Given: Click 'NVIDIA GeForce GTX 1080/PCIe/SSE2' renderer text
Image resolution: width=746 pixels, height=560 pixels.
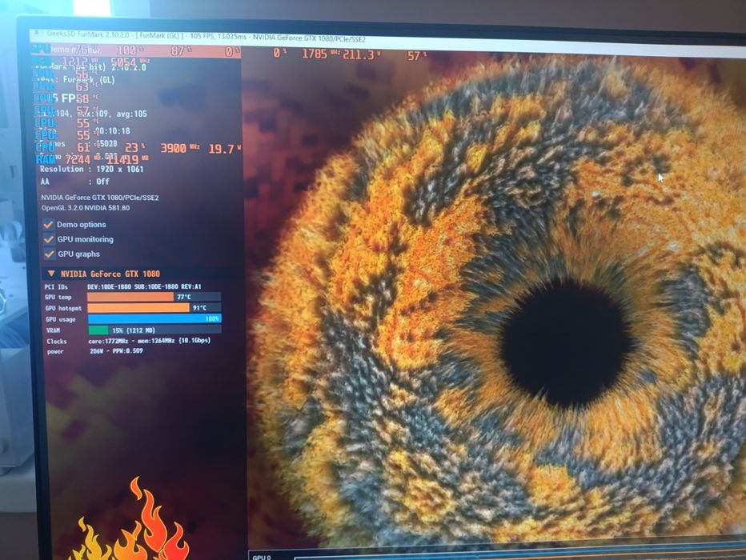Looking at the screenshot, I should pos(100,198).
